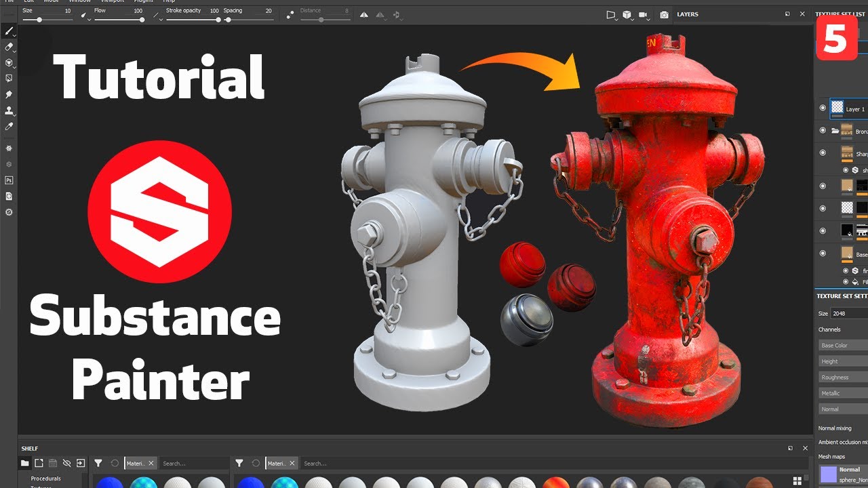Click the shelf hidden-eye icon
This screenshot has height=488, width=868.
coord(66,463)
